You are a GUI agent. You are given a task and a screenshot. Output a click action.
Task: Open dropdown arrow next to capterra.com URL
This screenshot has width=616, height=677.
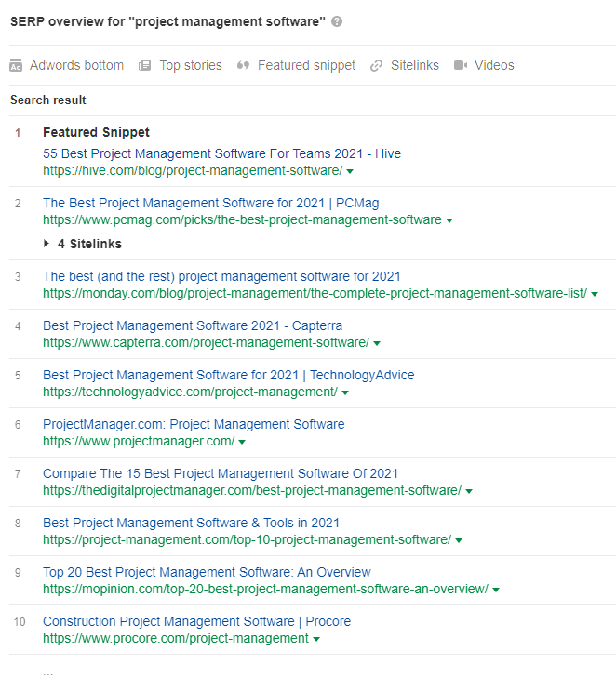click(x=377, y=343)
